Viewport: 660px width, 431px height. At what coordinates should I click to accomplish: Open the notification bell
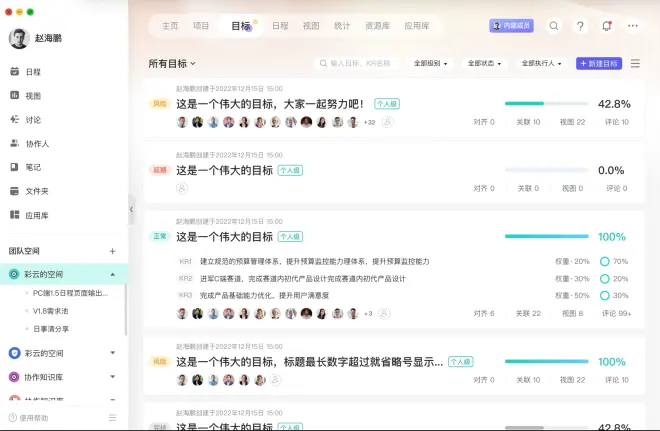click(607, 26)
